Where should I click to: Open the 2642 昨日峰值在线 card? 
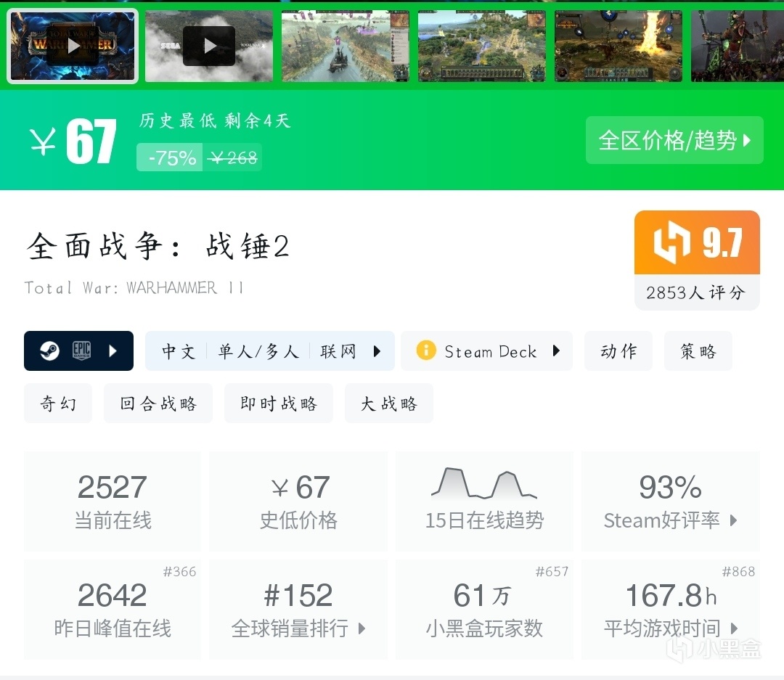coord(113,609)
